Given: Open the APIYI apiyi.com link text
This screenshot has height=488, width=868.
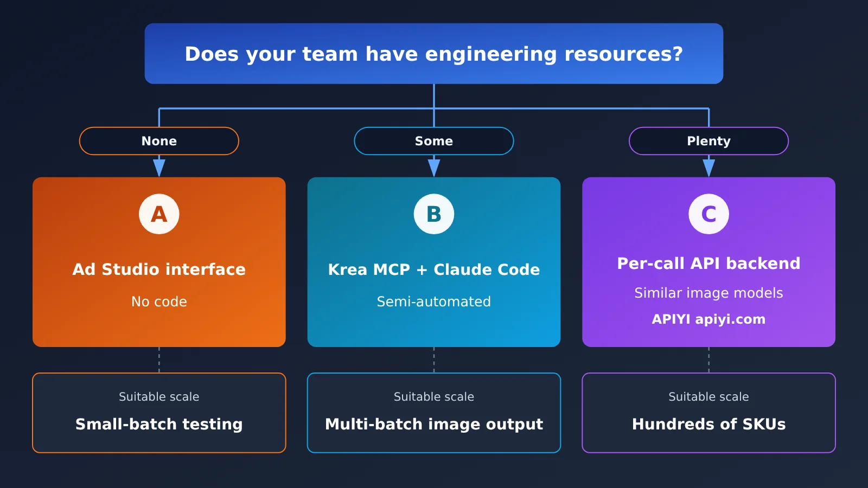Looking at the screenshot, I should click(x=709, y=319).
